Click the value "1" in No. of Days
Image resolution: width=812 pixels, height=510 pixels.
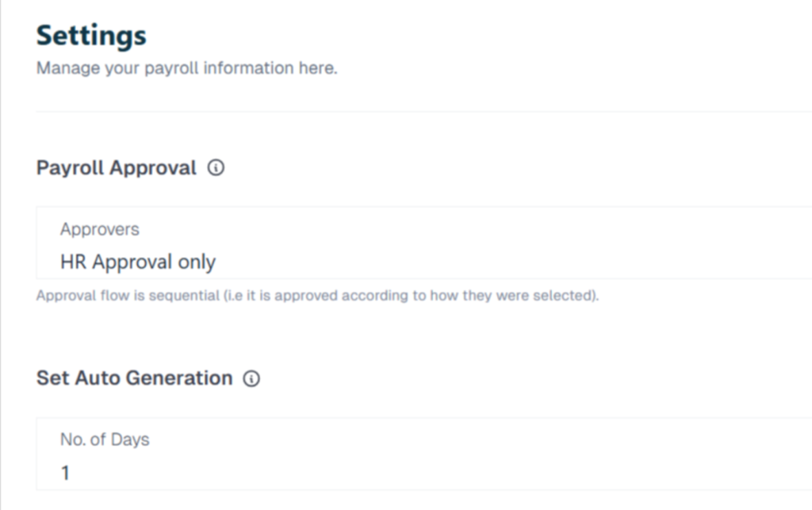(x=65, y=474)
